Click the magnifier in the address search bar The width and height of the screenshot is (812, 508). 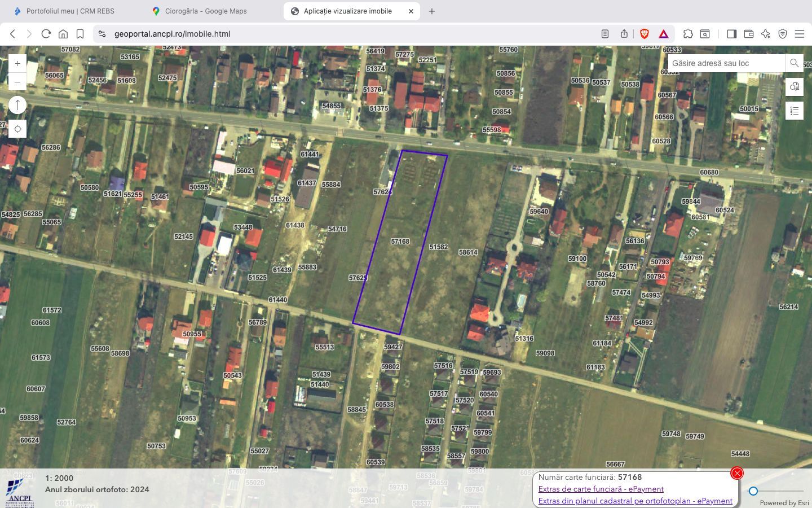(794, 63)
